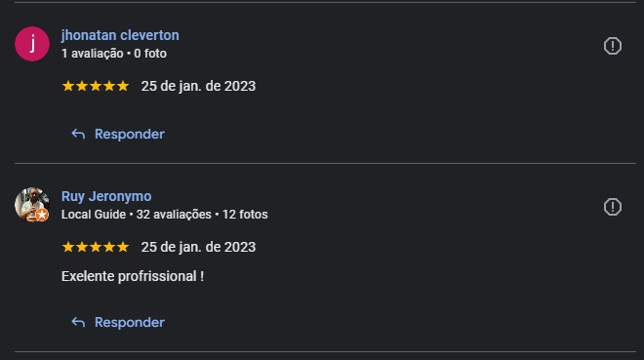Click the orange Local Guide star badge

coord(42,215)
